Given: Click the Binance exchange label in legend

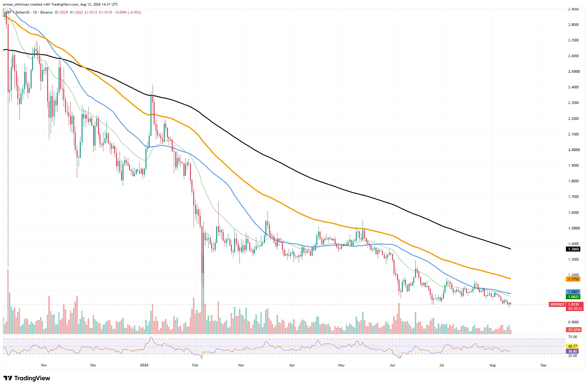Looking at the screenshot, I should coord(47,12).
